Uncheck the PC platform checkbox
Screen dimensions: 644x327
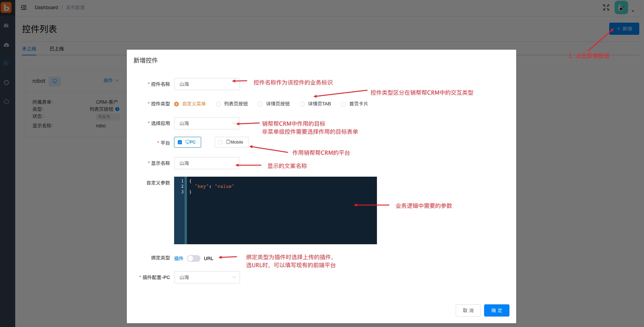[x=180, y=142]
